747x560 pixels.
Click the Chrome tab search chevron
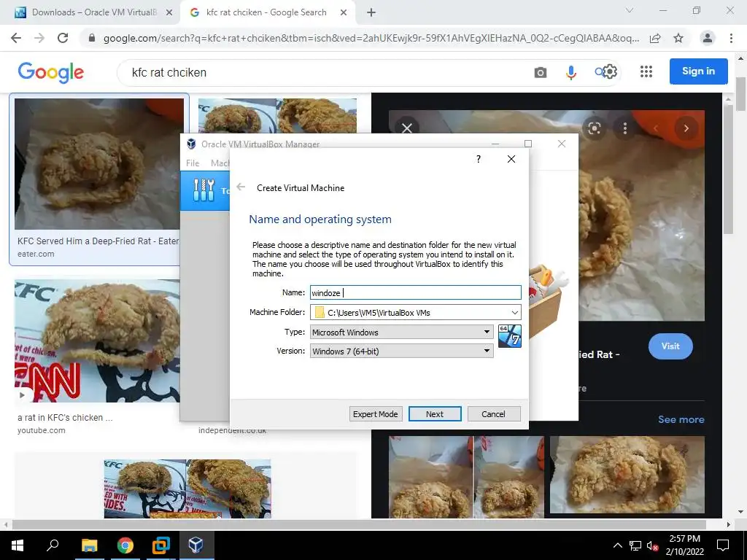[x=630, y=10]
